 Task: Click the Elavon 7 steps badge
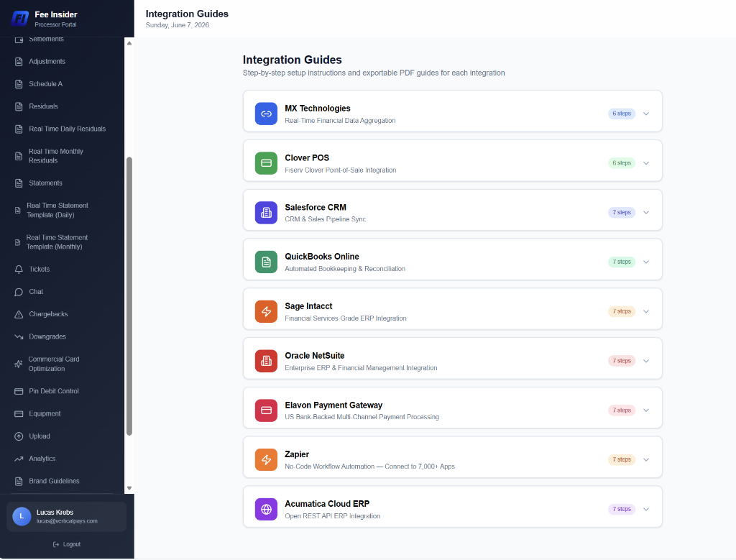[x=622, y=410]
